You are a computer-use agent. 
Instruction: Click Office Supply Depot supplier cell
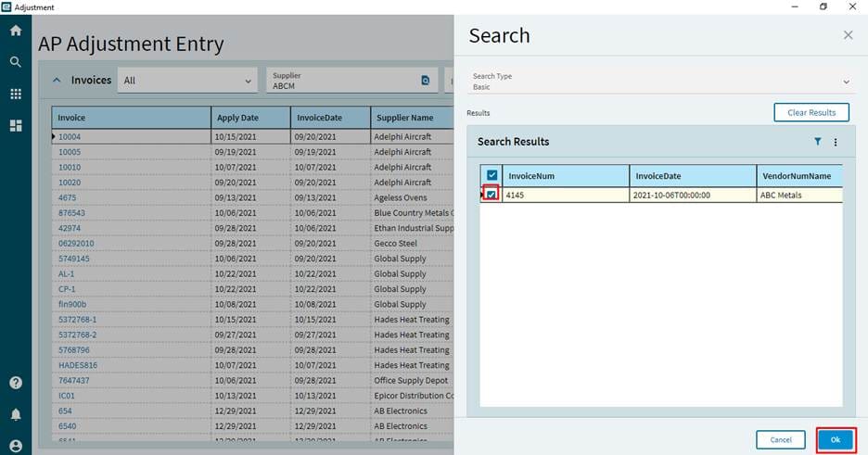pos(411,380)
